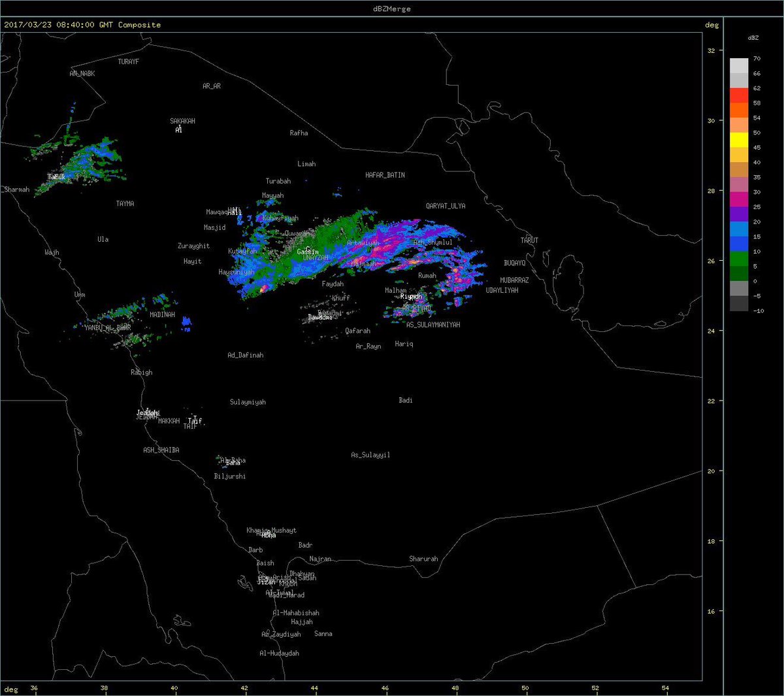This screenshot has width=784, height=696.
Task: Click the Masjid city label
Action: pyautogui.click(x=215, y=228)
